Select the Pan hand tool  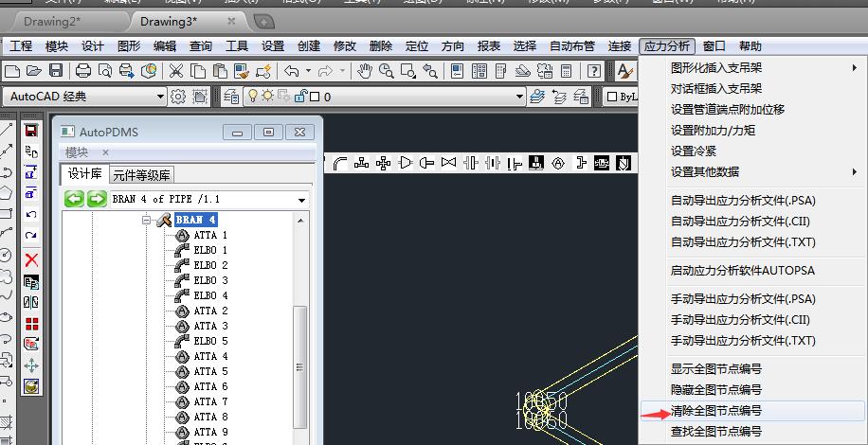point(367,71)
